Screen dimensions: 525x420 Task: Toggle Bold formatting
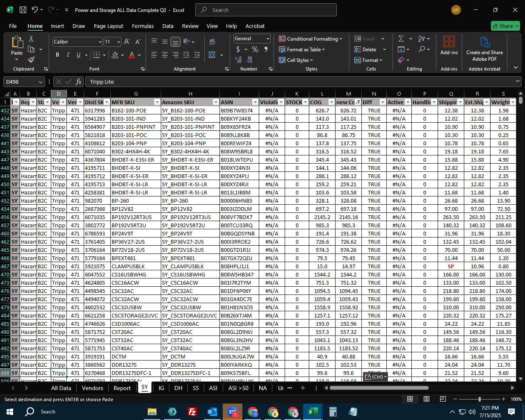[57, 55]
